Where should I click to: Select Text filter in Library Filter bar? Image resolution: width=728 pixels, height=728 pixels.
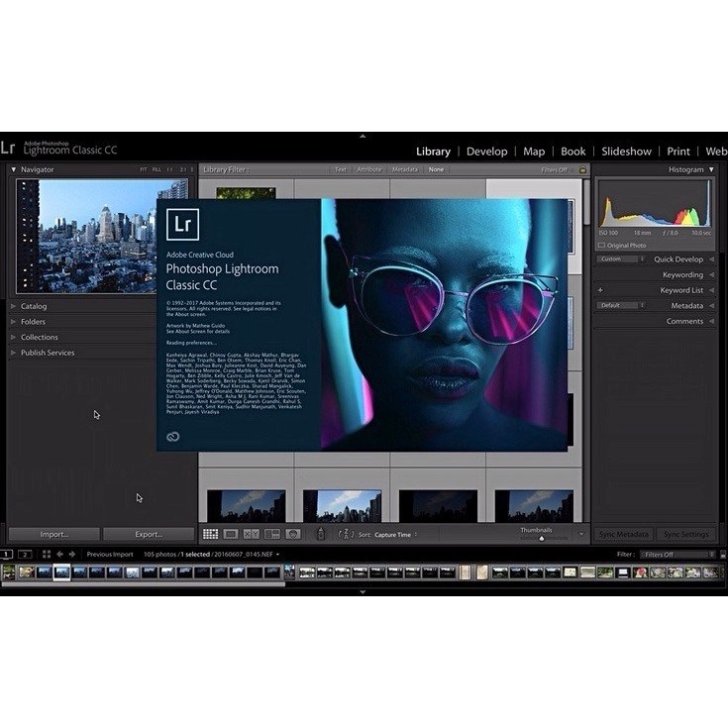click(341, 170)
